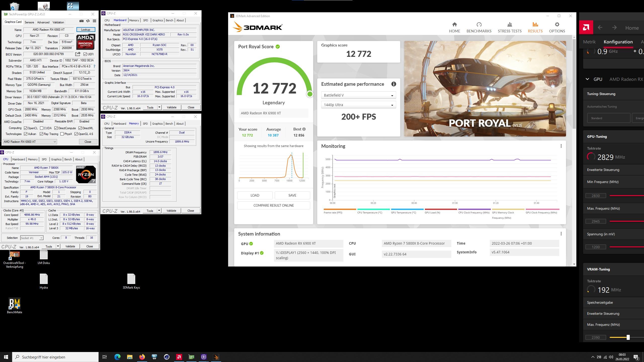Open Tools dropdown arrow in CPU-Z Memory window

point(159,211)
